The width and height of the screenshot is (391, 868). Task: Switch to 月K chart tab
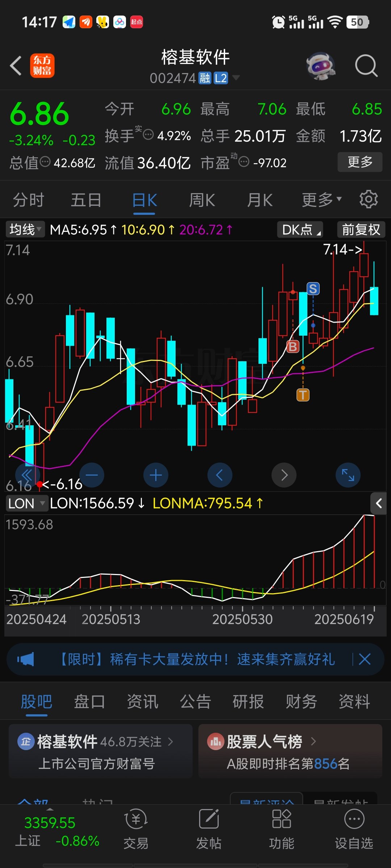pyautogui.click(x=260, y=200)
